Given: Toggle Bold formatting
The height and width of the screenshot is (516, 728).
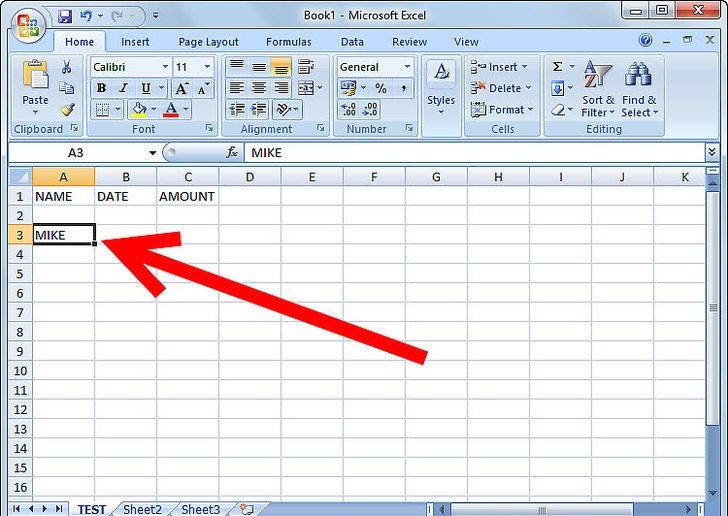Looking at the screenshot, I should (x=101, y=88).
